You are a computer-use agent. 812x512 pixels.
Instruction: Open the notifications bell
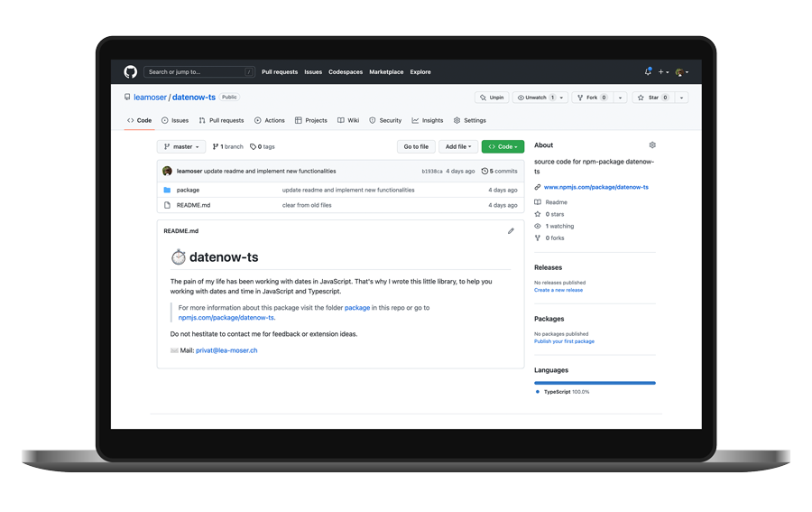click(x=648, y=72)
